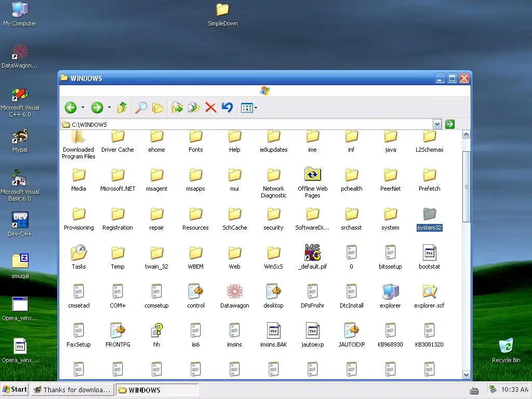Click the WINDOWS title bar
Image resolution: width=532 pixels, height=399 pixels.
(248, 78)
